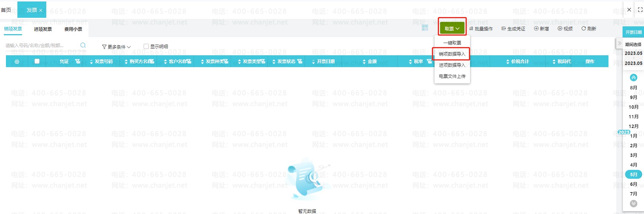644x214 pixels.
Task: Click the 刷新 refresh button
Action: click(589, 29)
